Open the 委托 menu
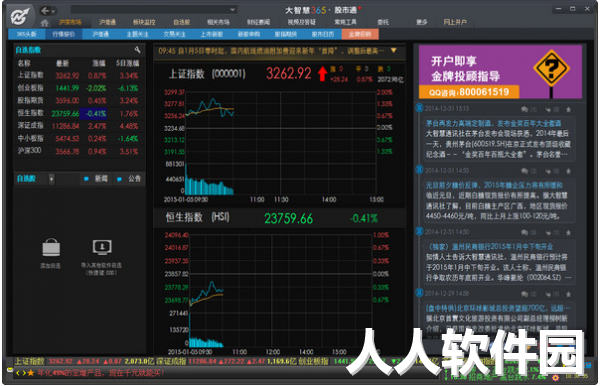Image resolution: width=600 pixels, height=386 pixels. pos(383,22)
